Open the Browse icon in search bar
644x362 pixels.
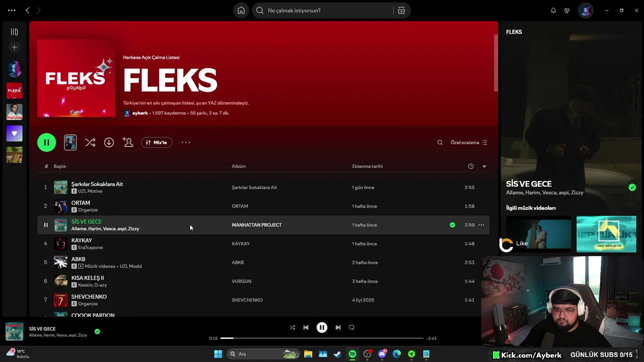tap(401, 11)
